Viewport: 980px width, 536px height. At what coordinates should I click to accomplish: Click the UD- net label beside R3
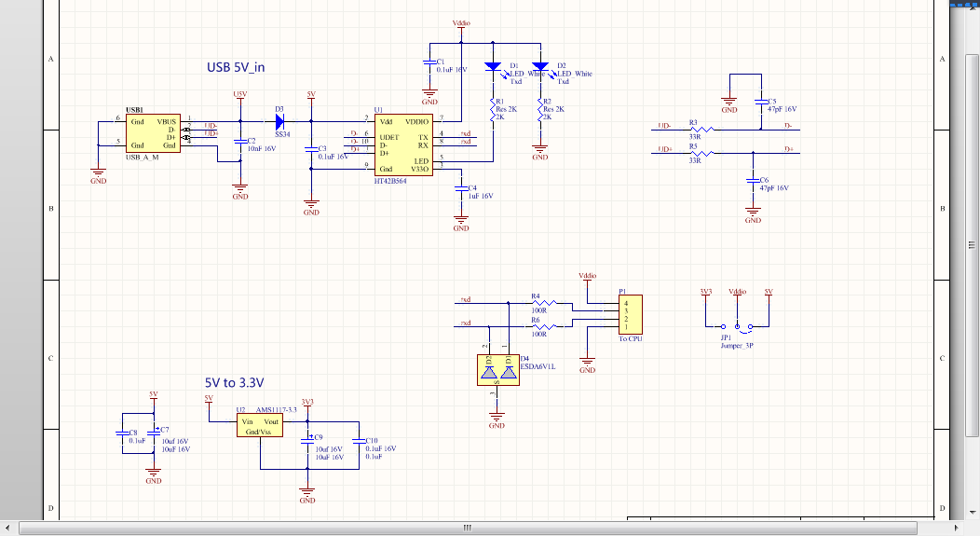[x=664, y=126]
